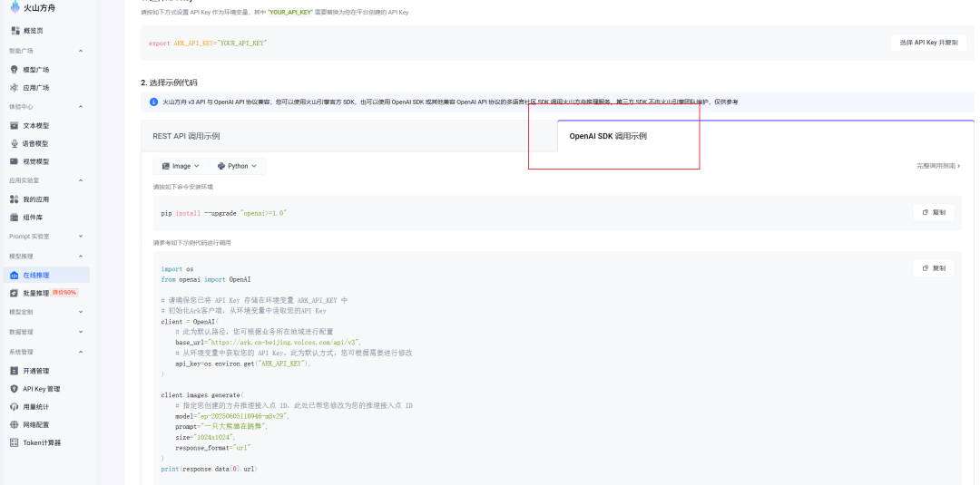Click the blue info icon in the notice banner
Viewport: 980px width, 485px height.
click(x=153, y=102)
